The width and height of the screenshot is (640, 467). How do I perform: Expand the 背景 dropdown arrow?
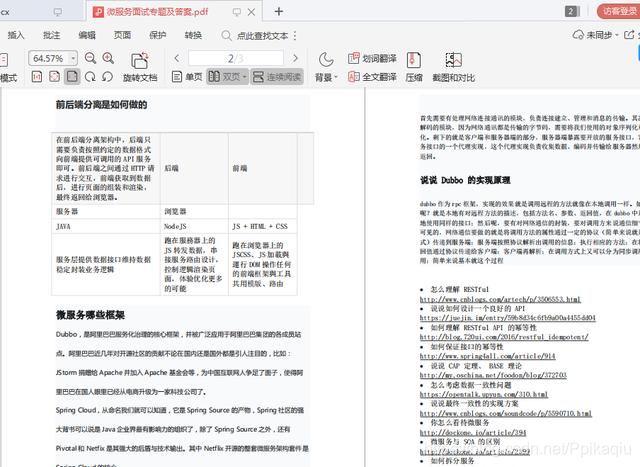[336, 77]
